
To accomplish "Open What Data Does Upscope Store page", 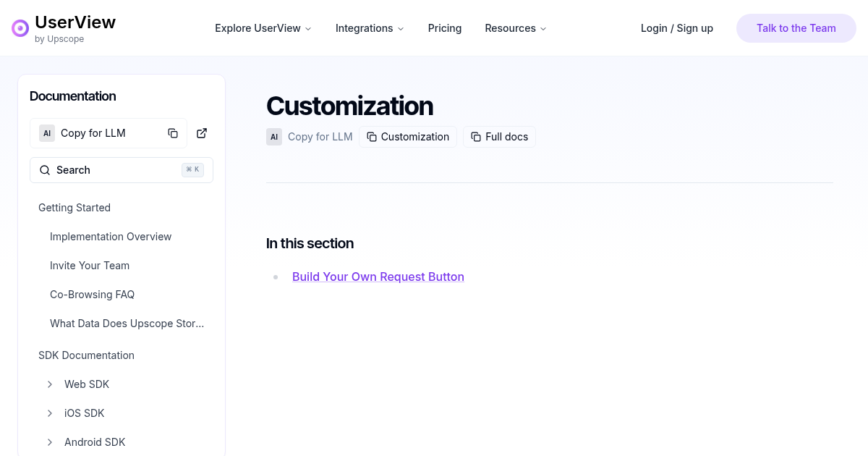I will click(x=127, y=324).
